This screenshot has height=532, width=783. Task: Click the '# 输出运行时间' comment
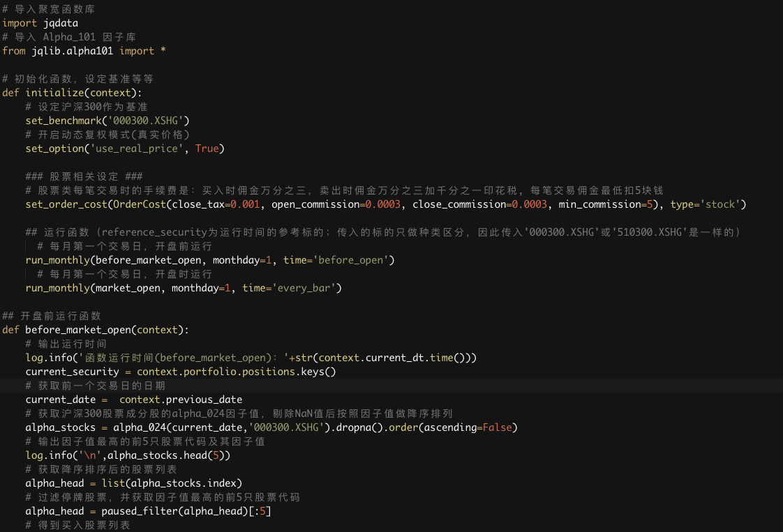pos(66,344)
